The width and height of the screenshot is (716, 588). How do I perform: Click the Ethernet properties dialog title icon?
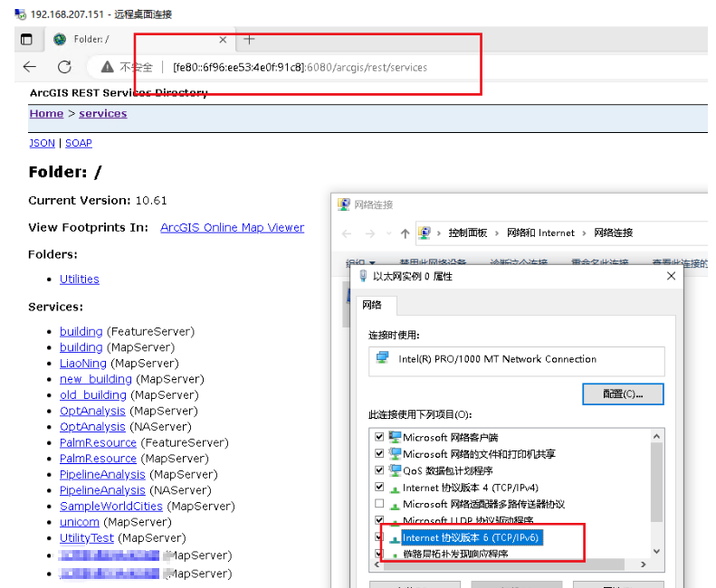(x=363, y=276)
